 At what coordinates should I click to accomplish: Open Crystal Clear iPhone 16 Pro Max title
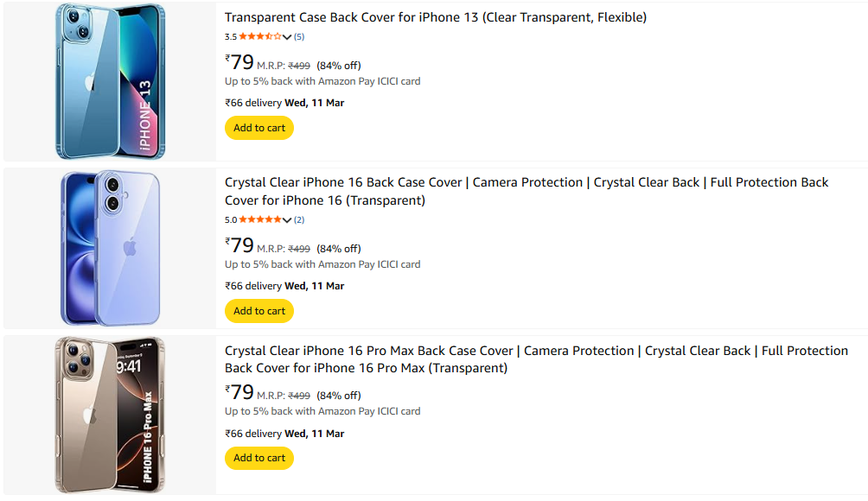(536, 351)
